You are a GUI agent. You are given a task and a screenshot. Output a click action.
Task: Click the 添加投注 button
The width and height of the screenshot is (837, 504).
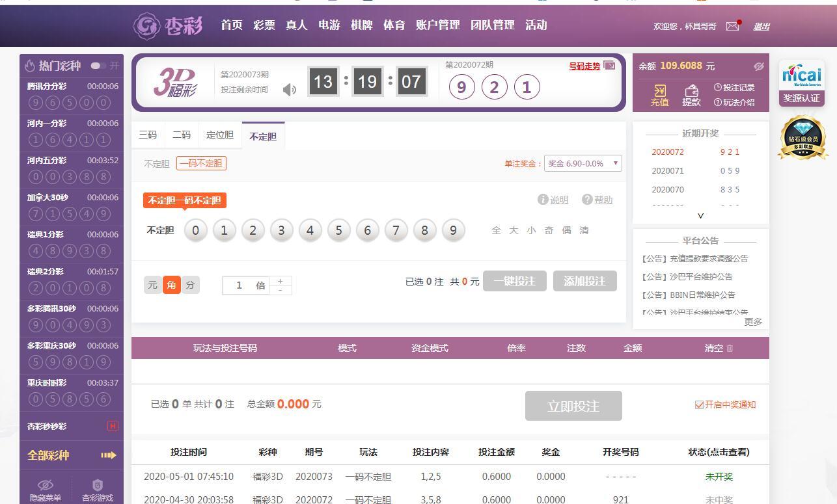[x=585, y=281]
